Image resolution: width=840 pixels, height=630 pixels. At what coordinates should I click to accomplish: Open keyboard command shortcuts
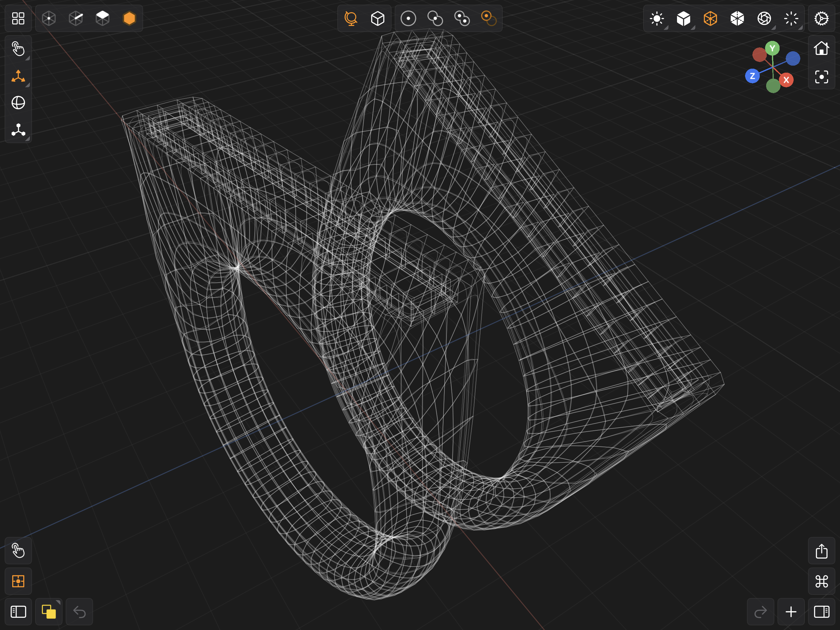pos(821,581)
